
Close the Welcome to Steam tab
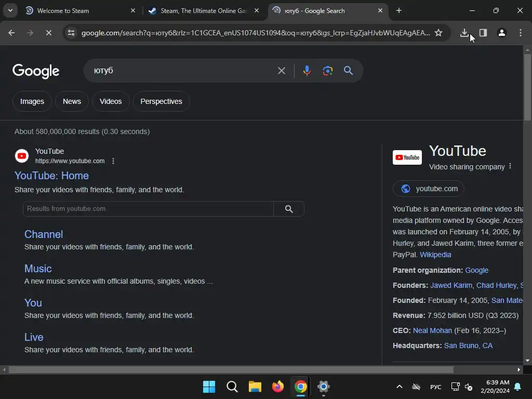(133, 11)
